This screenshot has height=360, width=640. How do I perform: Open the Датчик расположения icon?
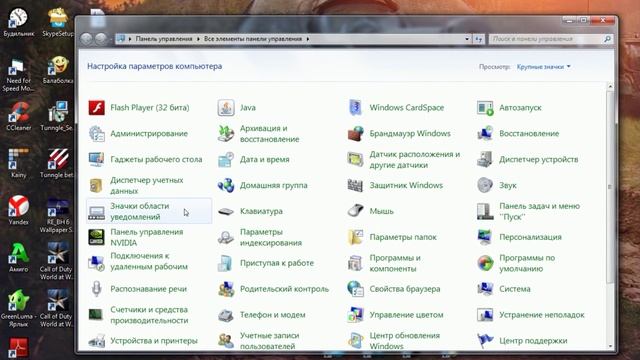(x=356, y=160)
